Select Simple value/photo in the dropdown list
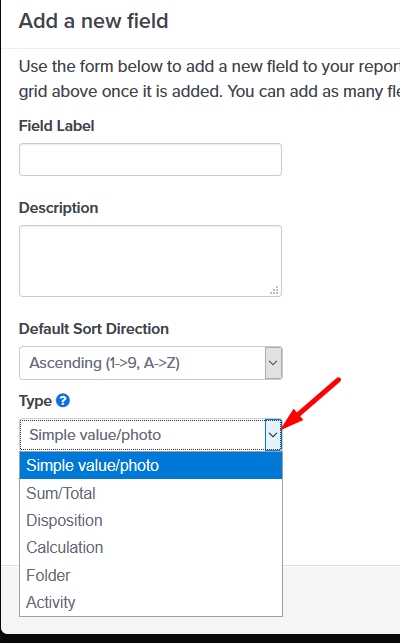400x643 pixels. (151, 465)
